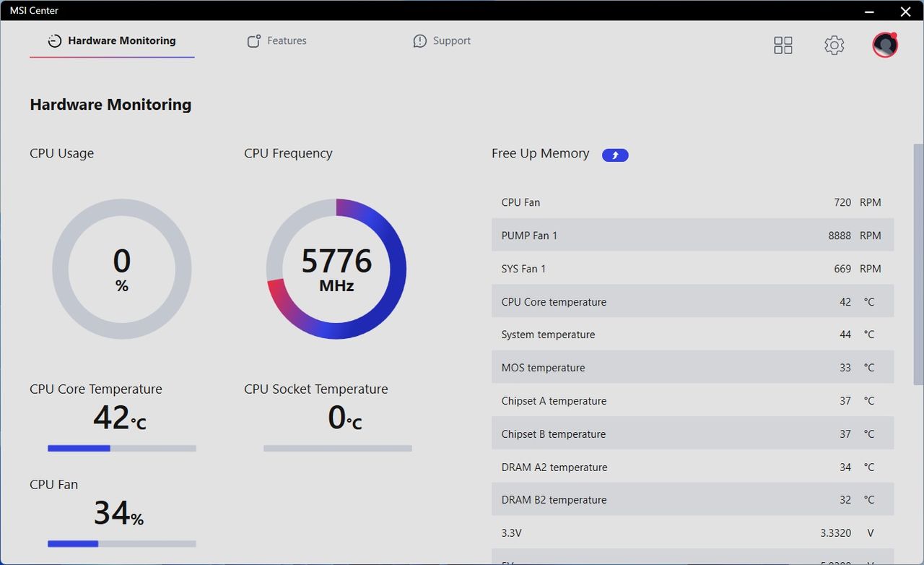924x565 pixels.
Task: Open the Support tab
Action: (x=442, y=41)
